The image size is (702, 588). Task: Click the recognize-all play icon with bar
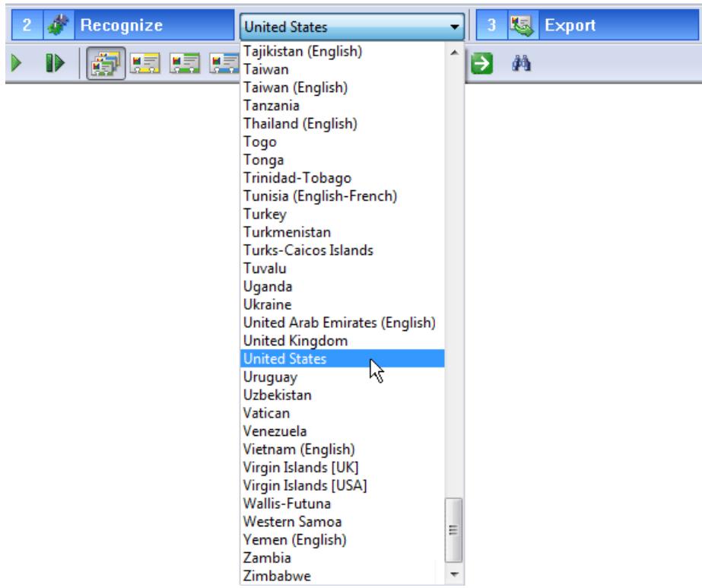tap(56, 63)
